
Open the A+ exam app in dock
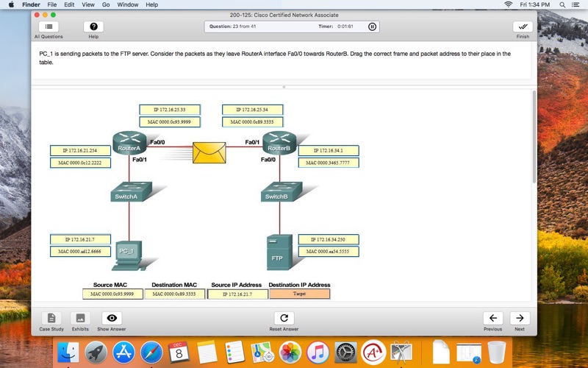373,353
